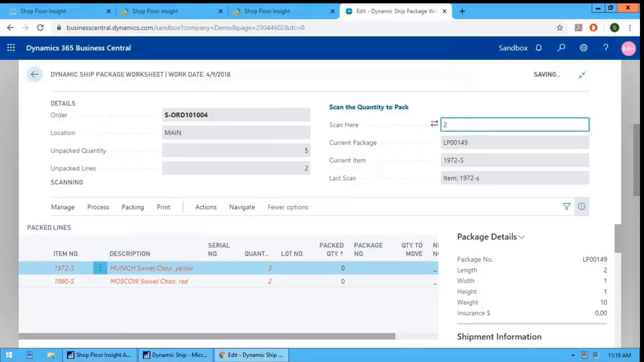Click the Navigate menu item
Image resolution: width=644 pixels, height=362 pixels.
pos(242,207)
